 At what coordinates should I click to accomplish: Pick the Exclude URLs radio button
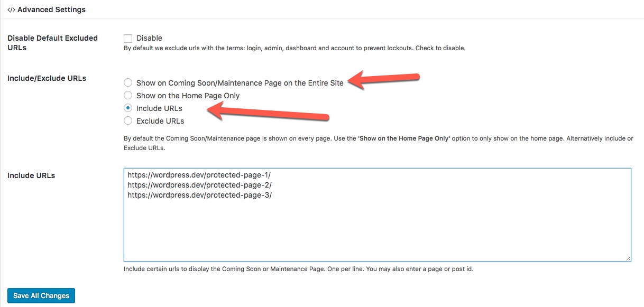[128, 121]
